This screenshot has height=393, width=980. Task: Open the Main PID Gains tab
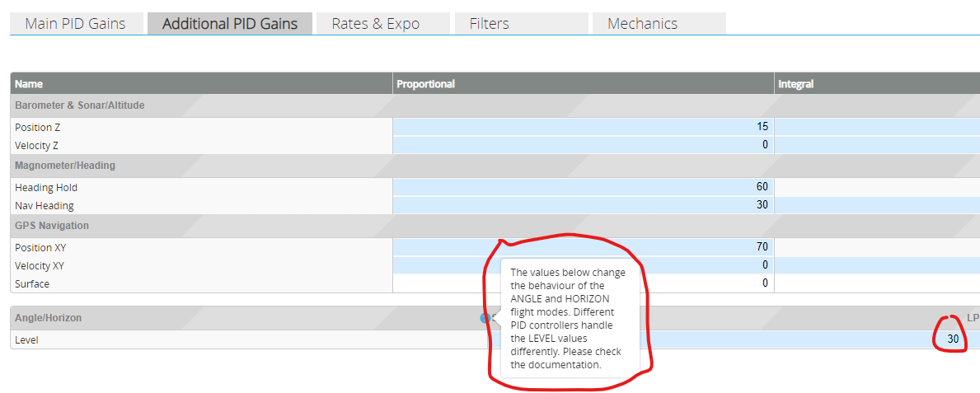(x=76, y=23)
